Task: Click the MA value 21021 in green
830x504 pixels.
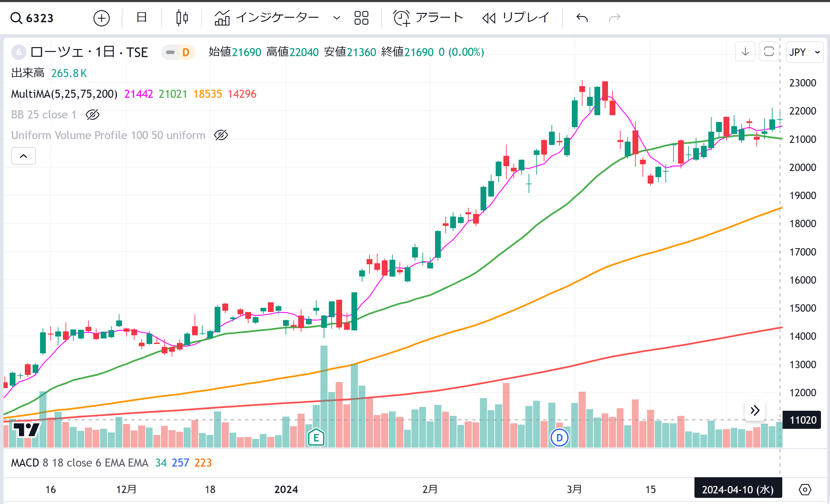Action: pyautogui.click(x=173, y=94)
